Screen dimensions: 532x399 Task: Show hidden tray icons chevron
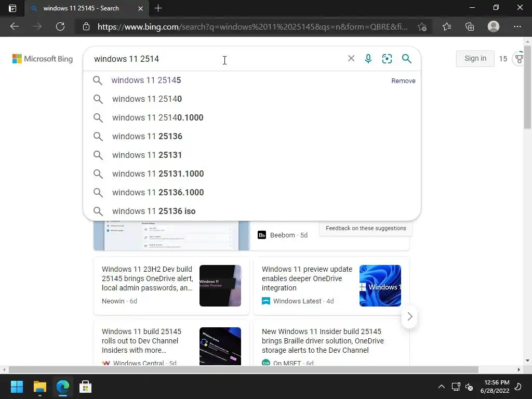coord(442,387)
